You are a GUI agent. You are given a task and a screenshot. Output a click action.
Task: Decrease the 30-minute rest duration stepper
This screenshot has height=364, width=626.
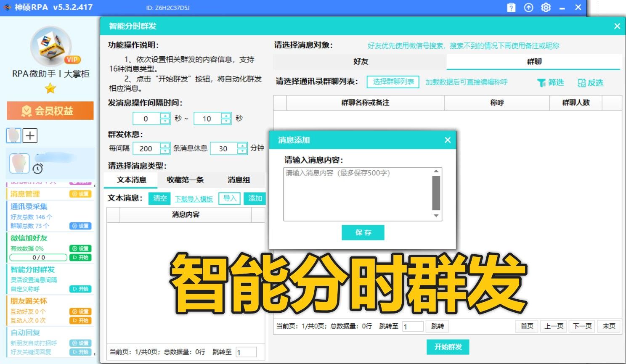click(x=243, y=151)
